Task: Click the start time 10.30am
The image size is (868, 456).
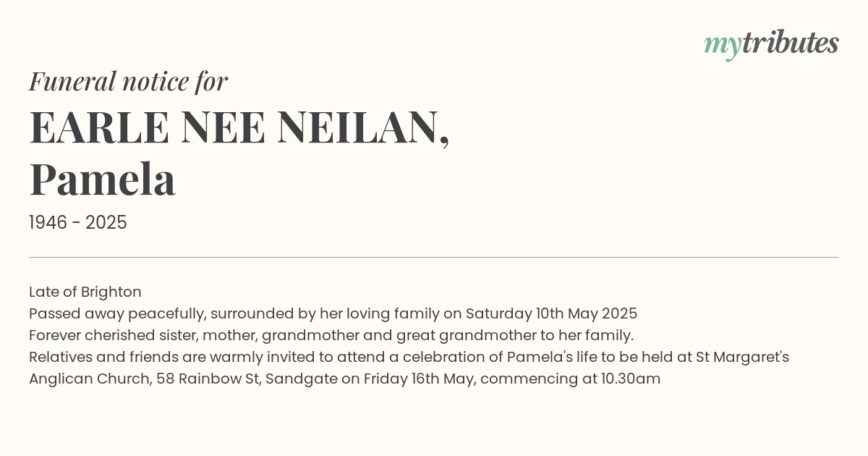Action: [x=631, y=379]
